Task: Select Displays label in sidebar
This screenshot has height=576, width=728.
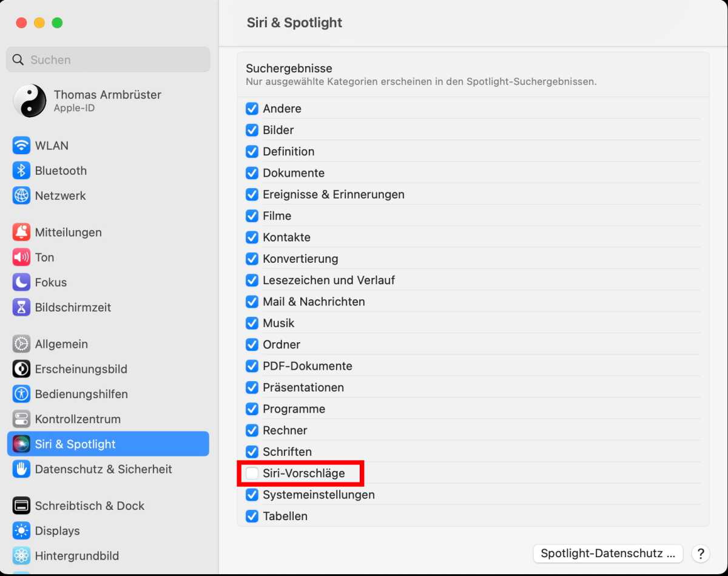Action: tap(57, 531)
